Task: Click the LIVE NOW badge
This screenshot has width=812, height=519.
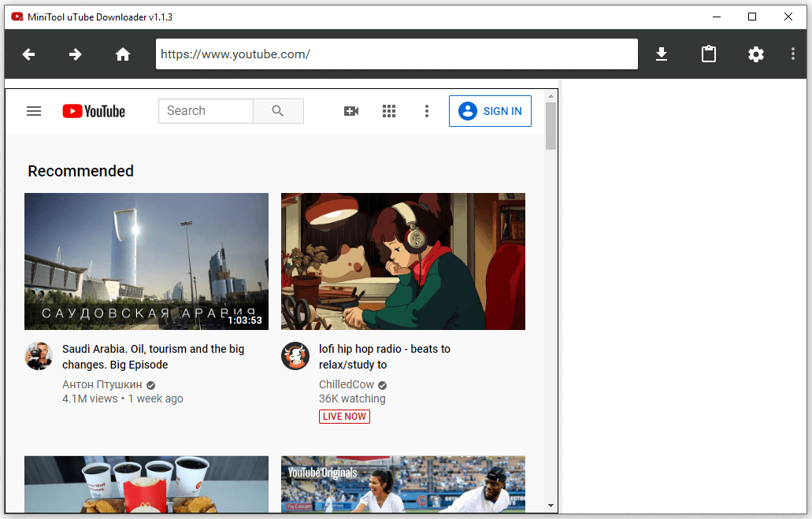Action: click(344, 417)
